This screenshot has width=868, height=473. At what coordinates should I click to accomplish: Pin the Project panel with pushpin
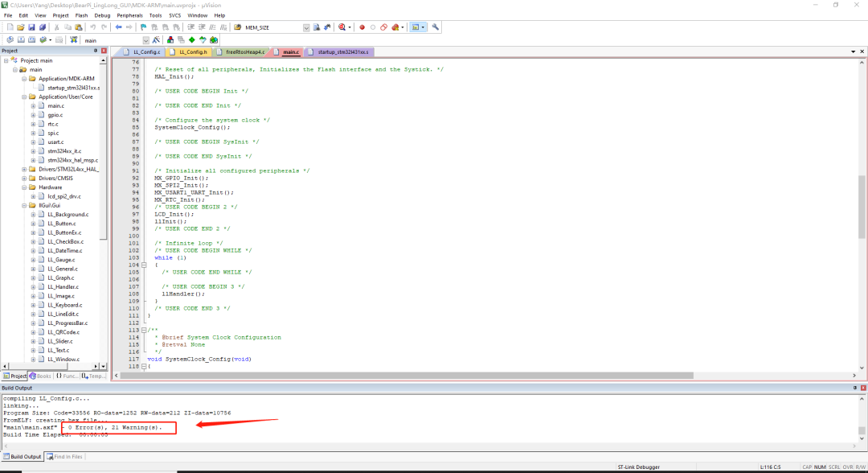coord(96,51)
